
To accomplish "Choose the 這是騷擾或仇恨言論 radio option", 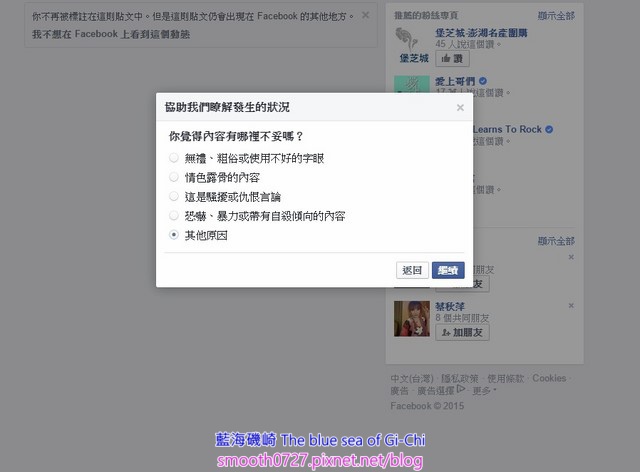I will [174, 196].
